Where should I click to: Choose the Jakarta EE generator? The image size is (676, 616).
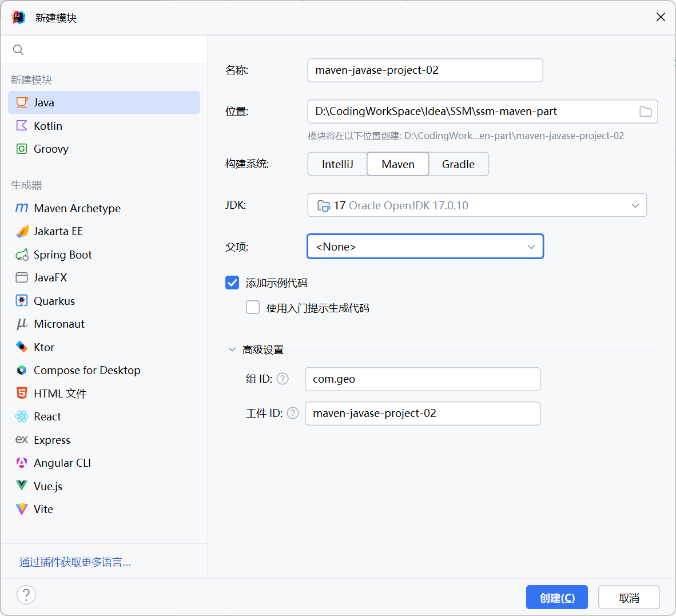pos(104,231)
